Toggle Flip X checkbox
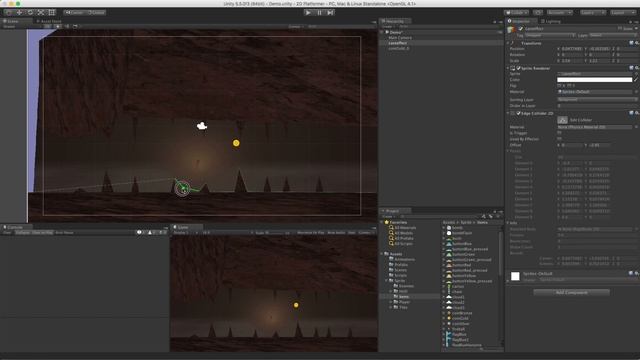Viewport: 640px width, 360px height. coord(560,86)
